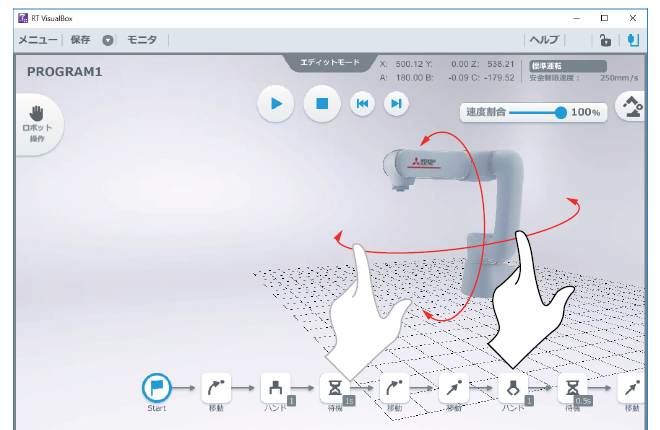
Task: Click the play program button
Action: tap(276, 103)
